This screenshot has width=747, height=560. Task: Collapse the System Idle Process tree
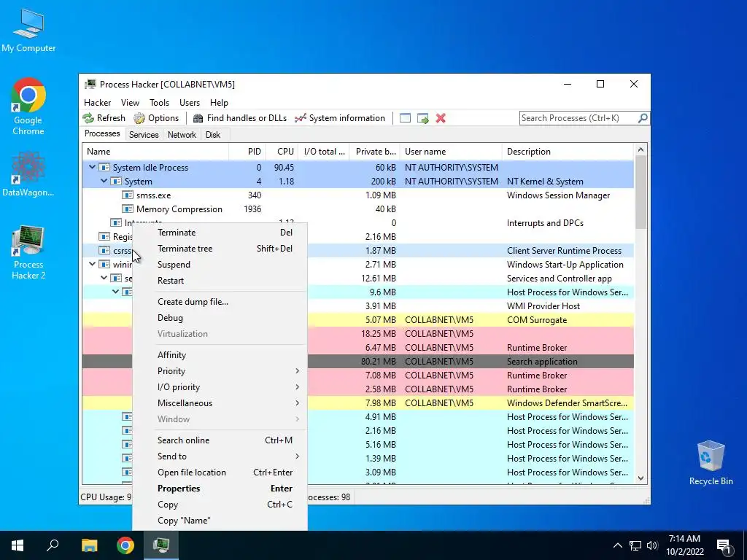coord(92,168)
